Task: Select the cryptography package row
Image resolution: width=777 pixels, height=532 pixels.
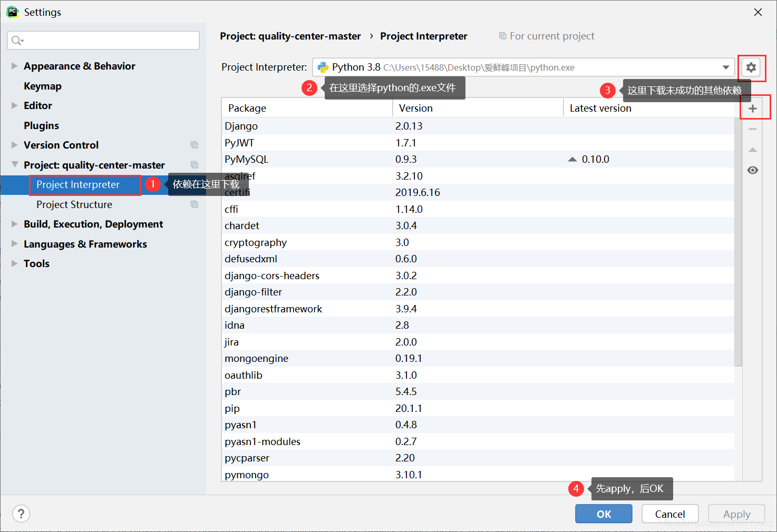Action: [478, 242]
